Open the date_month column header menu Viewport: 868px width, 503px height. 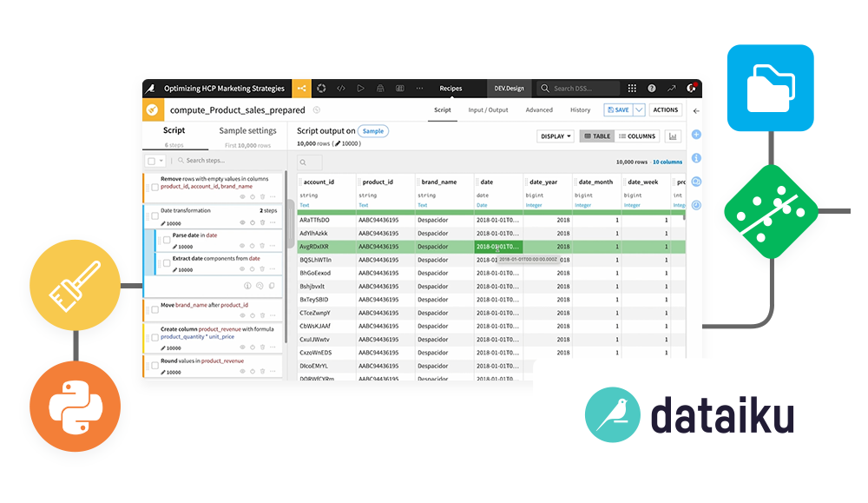[597, 182]
